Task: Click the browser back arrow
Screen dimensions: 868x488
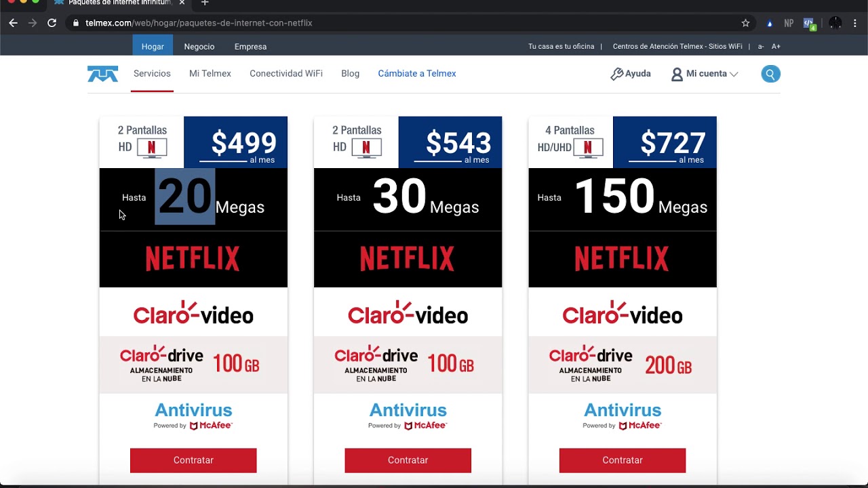Action: (x=13, y=23)
